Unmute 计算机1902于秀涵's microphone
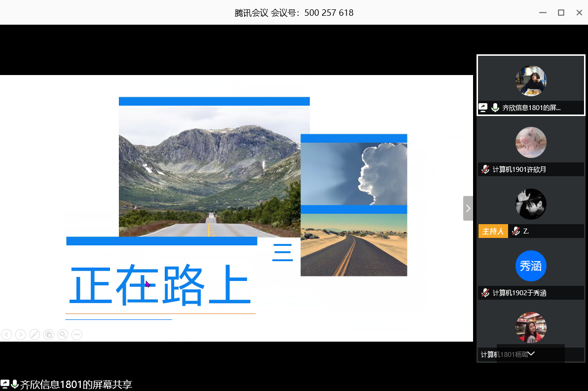This screenshot has width=588, height=391. click(x=485, y=292)
